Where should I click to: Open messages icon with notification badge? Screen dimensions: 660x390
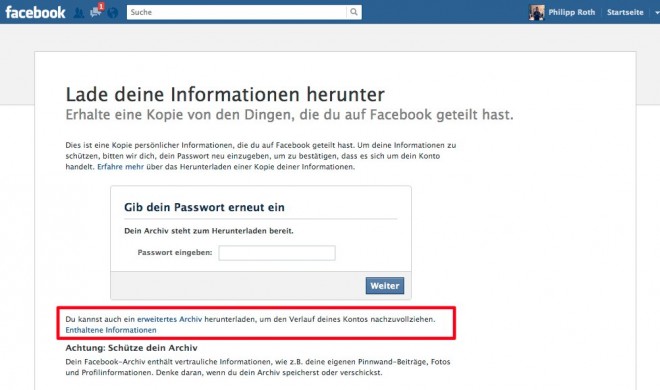click(96, 11)
